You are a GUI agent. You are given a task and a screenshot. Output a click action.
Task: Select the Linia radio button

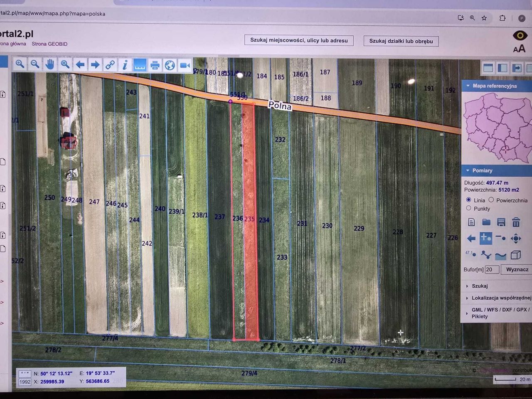click(x=468, y=200)
